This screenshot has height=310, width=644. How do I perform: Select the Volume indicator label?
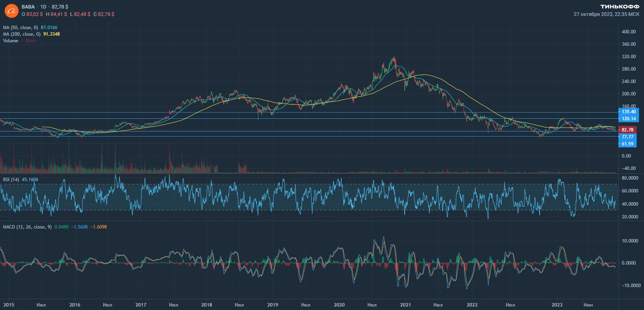pyautogui.click(x=10, y=41)
